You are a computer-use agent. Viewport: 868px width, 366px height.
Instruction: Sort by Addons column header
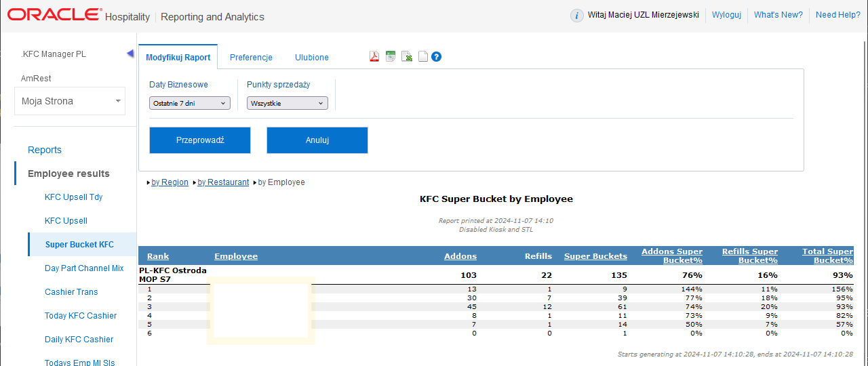coord(460,256)
